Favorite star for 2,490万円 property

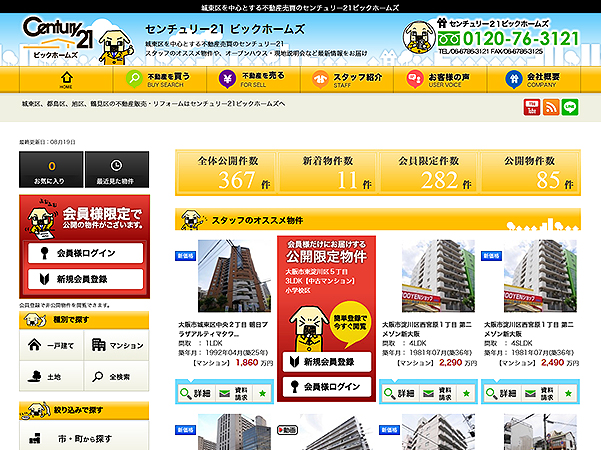click(568, 393)
